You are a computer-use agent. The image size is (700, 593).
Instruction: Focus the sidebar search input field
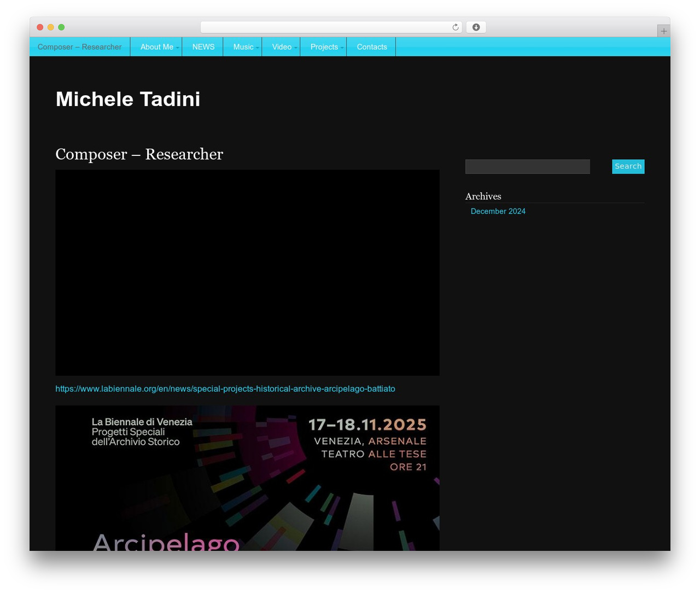pos(528,166)
